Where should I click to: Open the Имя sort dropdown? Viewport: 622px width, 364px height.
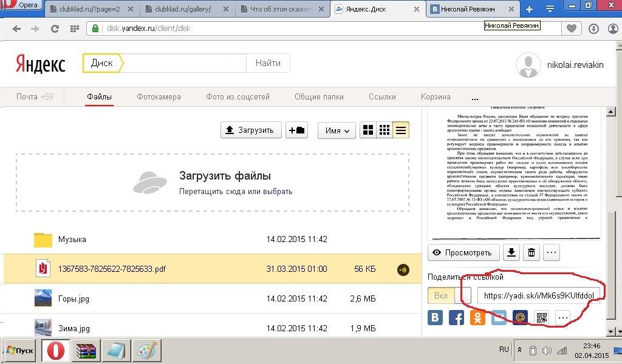[x=337, y=130]
